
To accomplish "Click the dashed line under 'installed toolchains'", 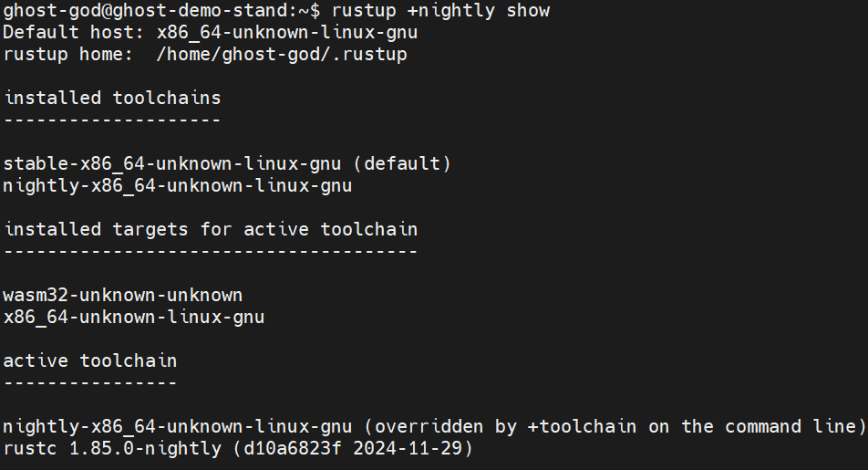I will click(112, 120).
